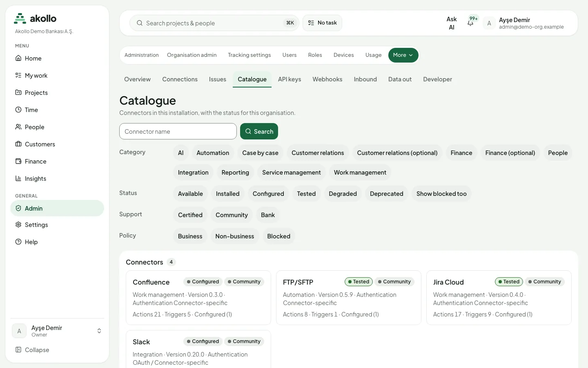The image size is (588, 368).
Task: Click Tested badge on Jira Cloud
Action: point(509,282)
